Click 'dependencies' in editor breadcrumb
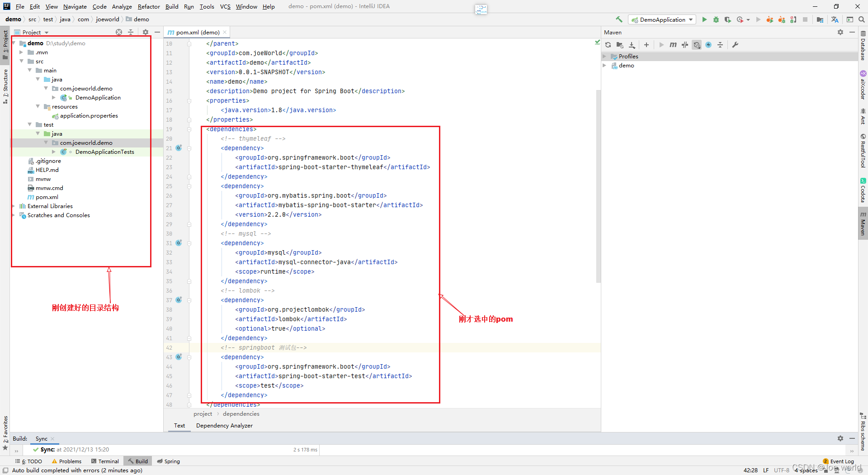This screenshot has height=475, width=868. (x=241, y=413)
